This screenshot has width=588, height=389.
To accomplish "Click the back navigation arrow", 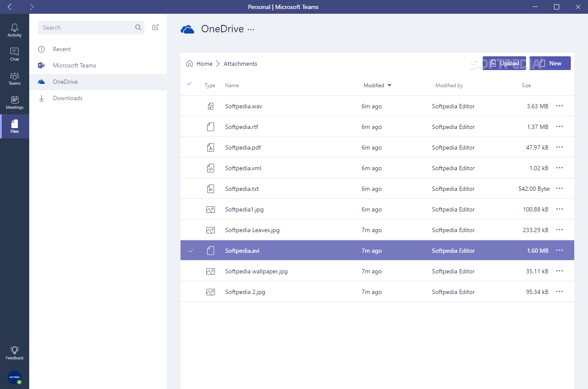I will pos(10,7).
